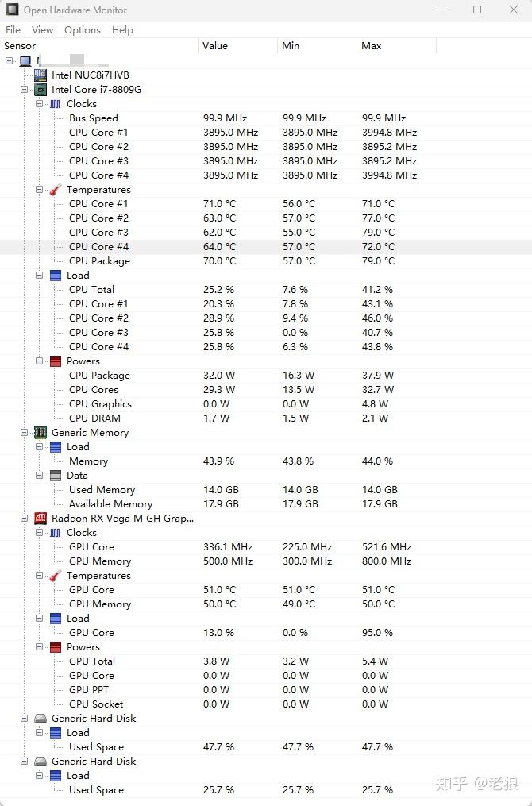Collapse the CPU Load group
Image resolution: width=532 pixels, height=806 pixels.
pos(40,276)
